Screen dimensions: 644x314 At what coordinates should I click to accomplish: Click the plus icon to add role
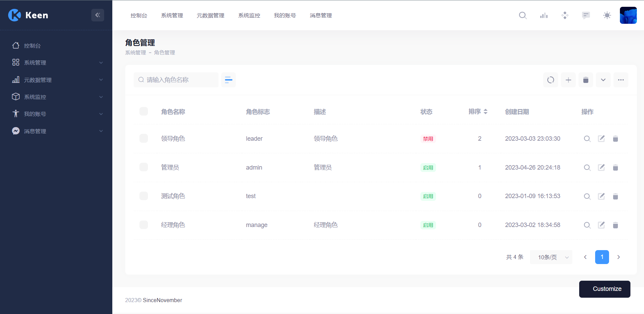pyautogui.click(x=568, y=80)
